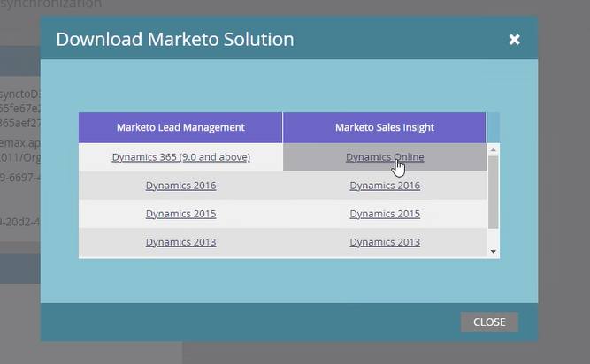Click the Download Marketo Solution dialog title
This screenshot has height=364, width=590.
[x=175, y=40]
